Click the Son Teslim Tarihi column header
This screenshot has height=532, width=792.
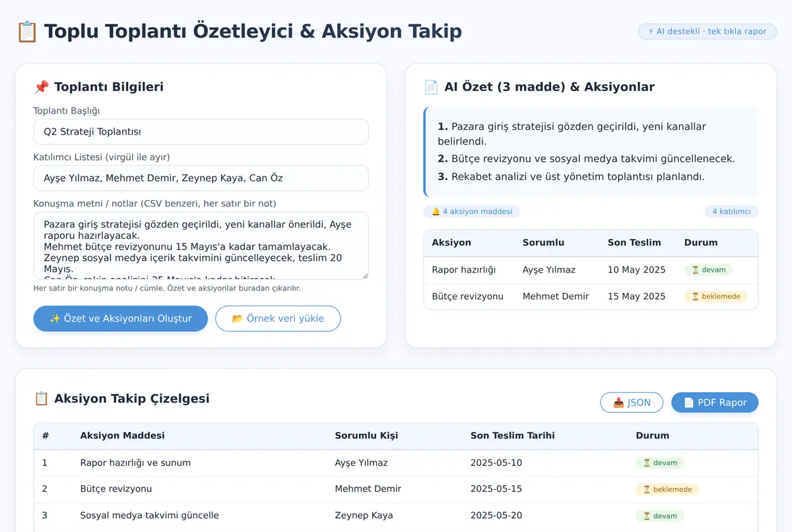513,436
